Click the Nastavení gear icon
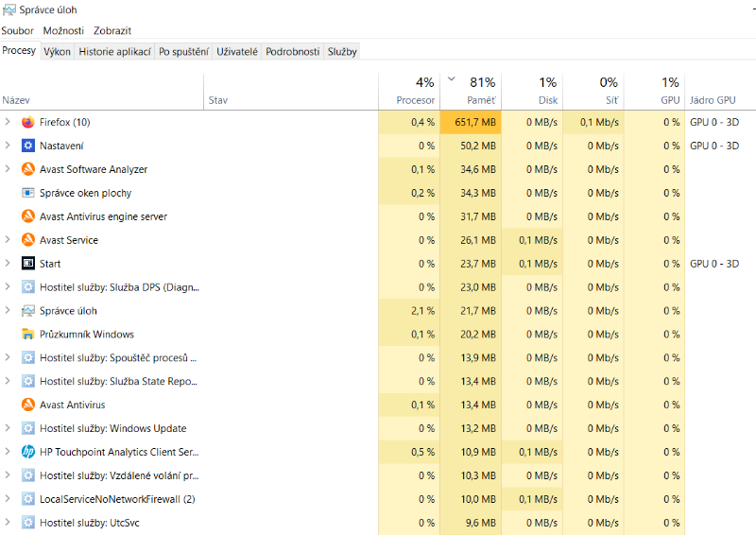756x535 pixels. point(28,146)
